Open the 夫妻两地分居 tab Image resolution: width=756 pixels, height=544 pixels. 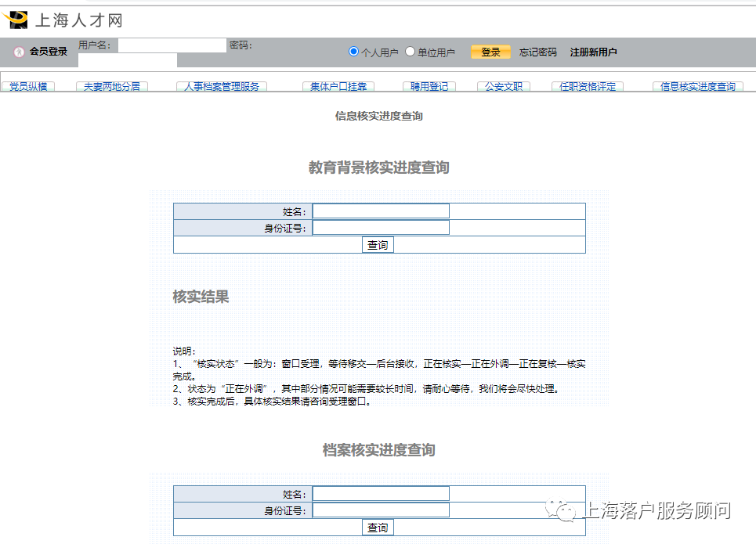point(112,86)
